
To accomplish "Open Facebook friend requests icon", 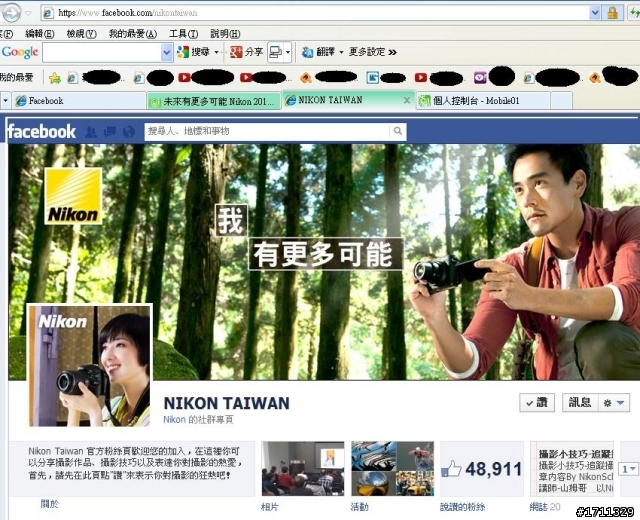I will point(91,132).
